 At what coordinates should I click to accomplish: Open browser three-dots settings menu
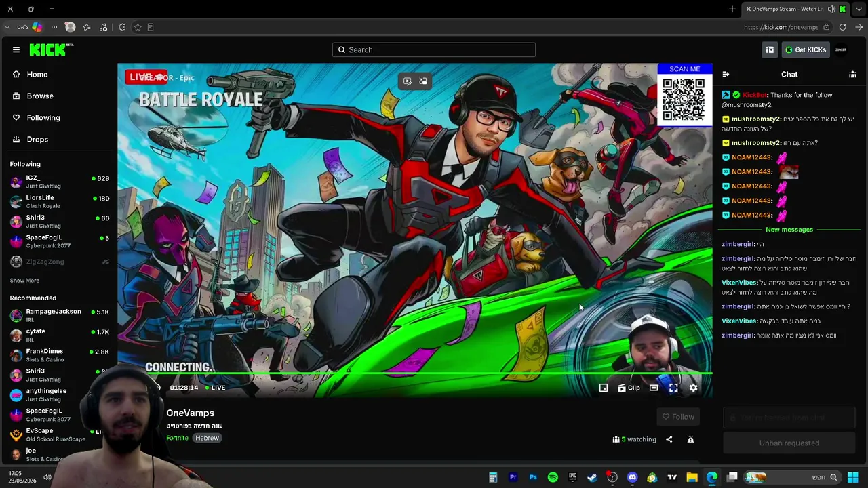(x=54, y=27)
